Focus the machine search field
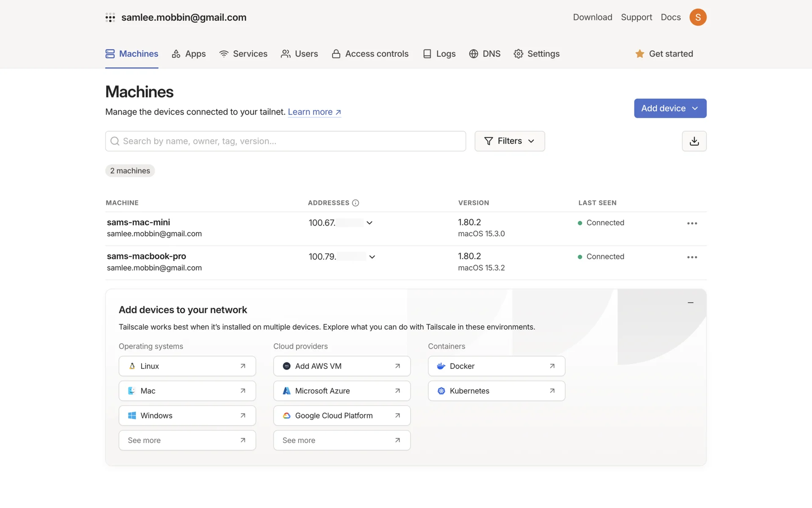The image size is (812, 508). pyautogui.click(x=285, y=141)
